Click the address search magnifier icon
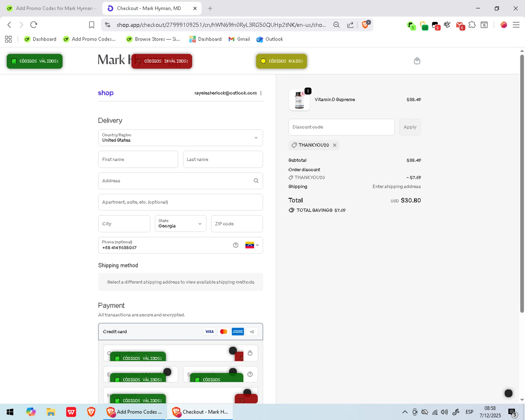The image size is (525, 420). click(256, 181)
